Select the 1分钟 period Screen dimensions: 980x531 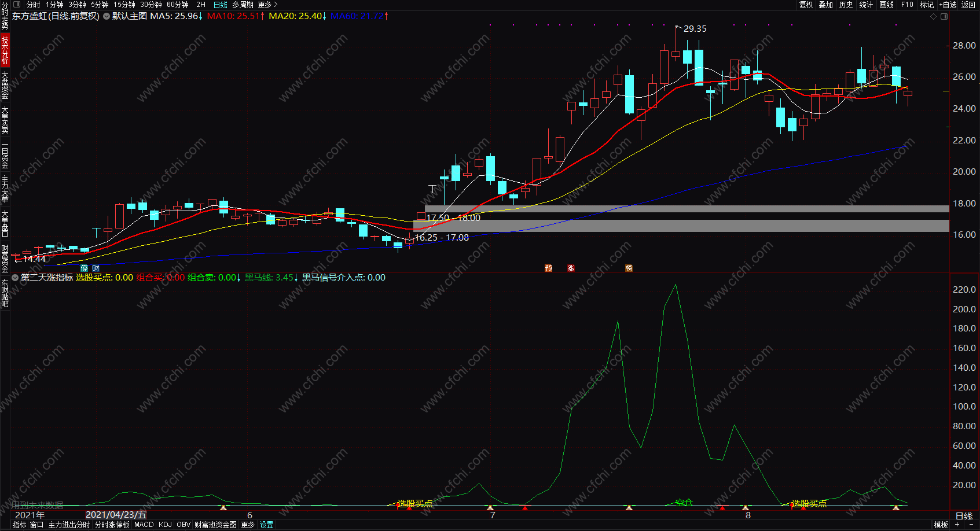coord(54,5)
